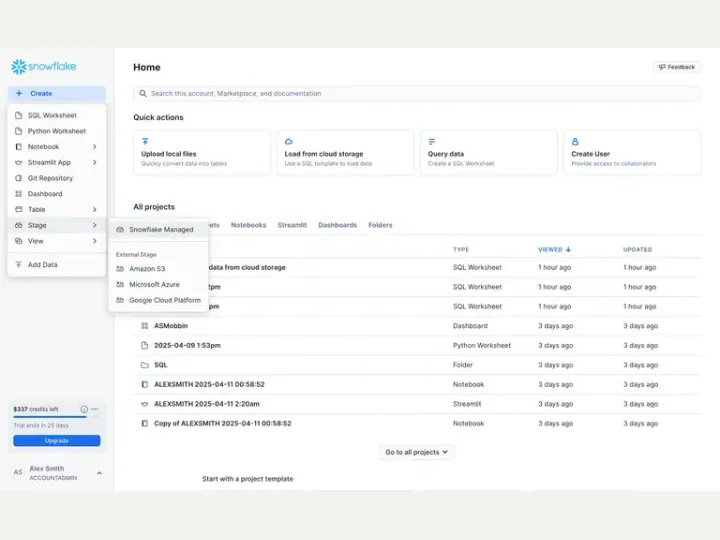Click the Snowflake Managed stage icon
Image resolution: width=720 pixels, height=540 pixels.
pyautogui.click(x=120, y=230)
